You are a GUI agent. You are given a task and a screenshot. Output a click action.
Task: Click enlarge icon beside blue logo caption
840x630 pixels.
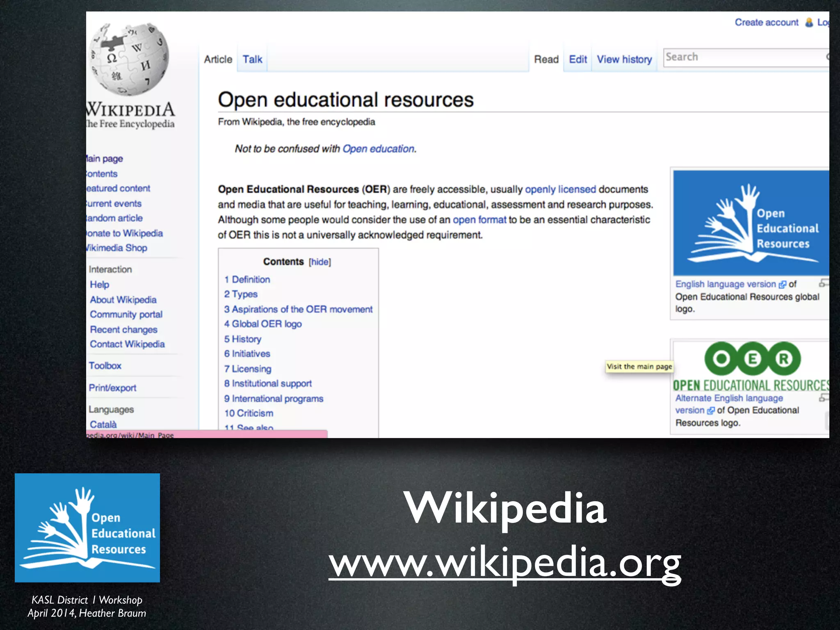(x=824, y=283)
